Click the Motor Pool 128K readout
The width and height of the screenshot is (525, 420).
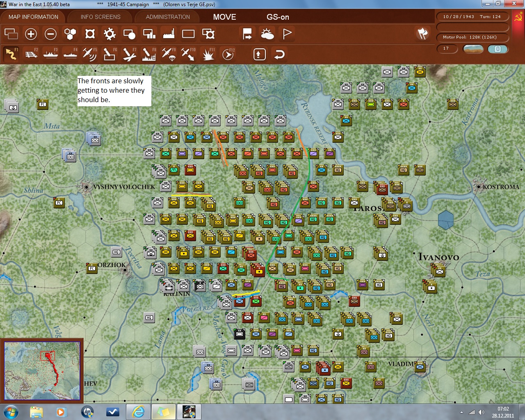(x=472, y=37)
